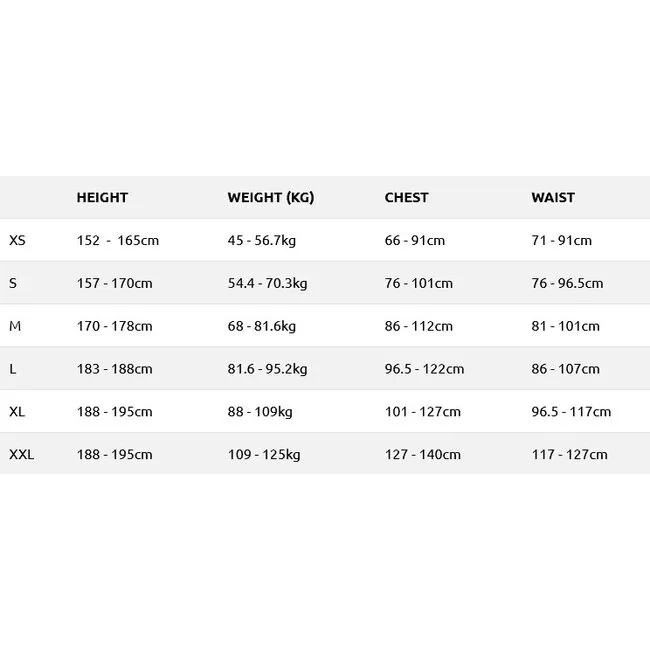
Task: Click the 88 - 109kg weight cell
Action: pyautogui.click(x=260, y=412)
